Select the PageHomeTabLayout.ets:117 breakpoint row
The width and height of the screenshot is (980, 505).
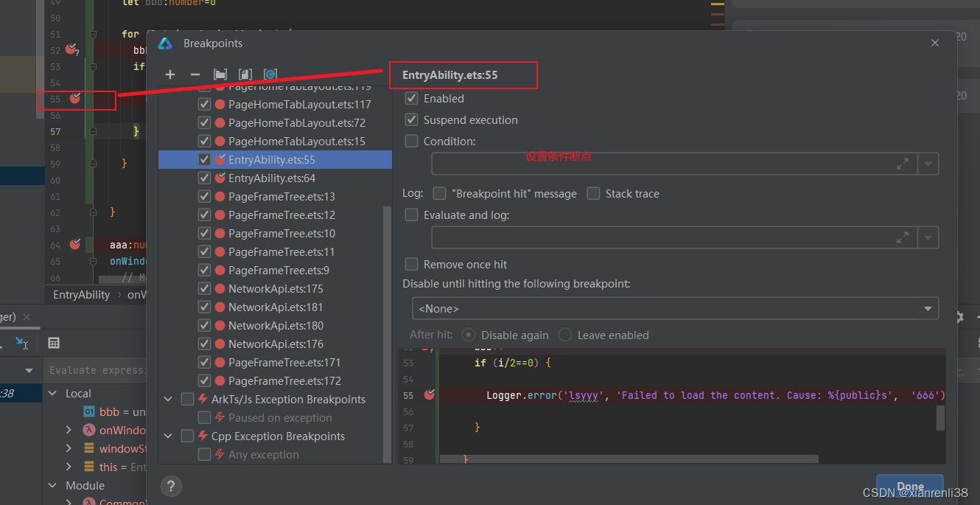275,104
